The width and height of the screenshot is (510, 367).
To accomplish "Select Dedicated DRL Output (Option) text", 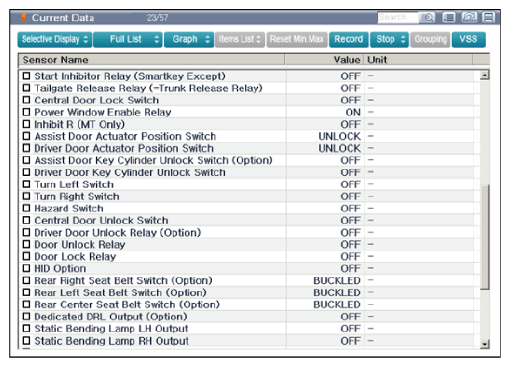I will pyautogui.click(x=111, y=316).
